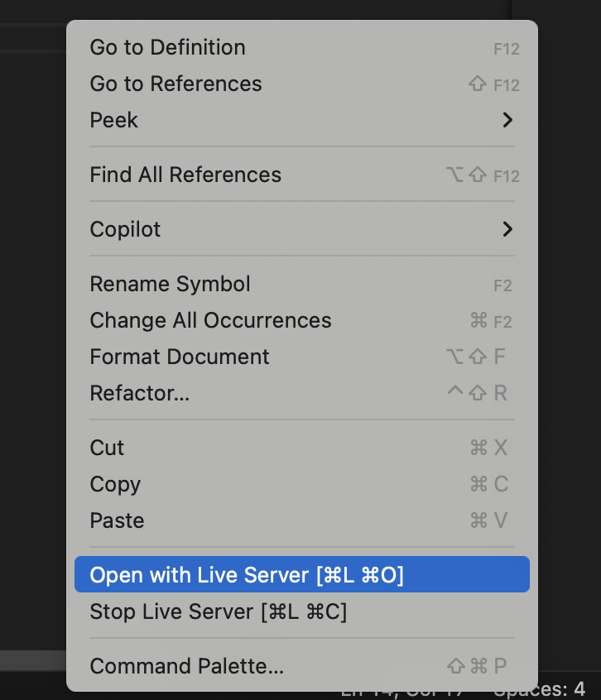
Task: Click Find All References
Action: [185, 175]
